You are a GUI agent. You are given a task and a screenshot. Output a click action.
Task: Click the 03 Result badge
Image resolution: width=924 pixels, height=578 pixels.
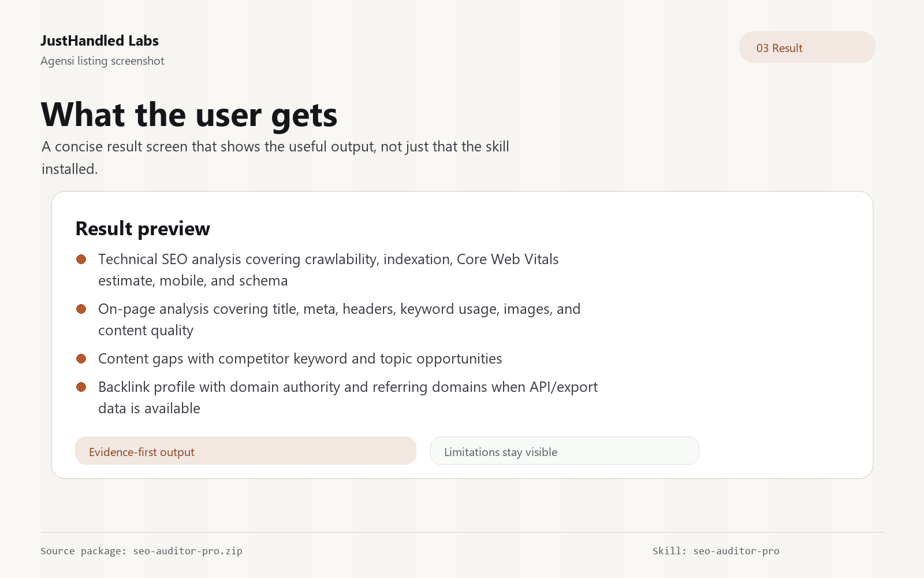[x=807, y=47]
